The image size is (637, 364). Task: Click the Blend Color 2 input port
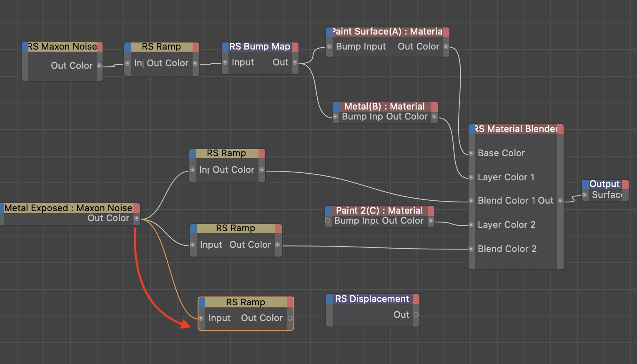click(x=471, y=249)
